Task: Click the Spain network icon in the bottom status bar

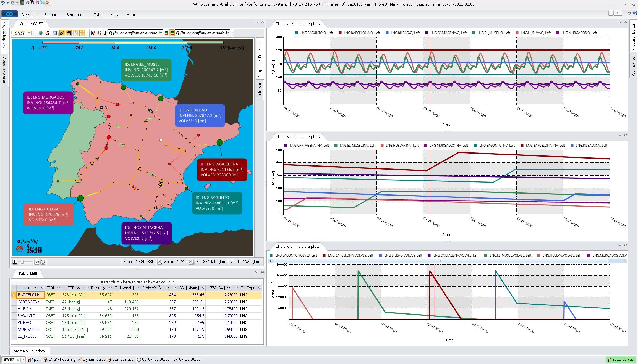Action: click(29, 359)
